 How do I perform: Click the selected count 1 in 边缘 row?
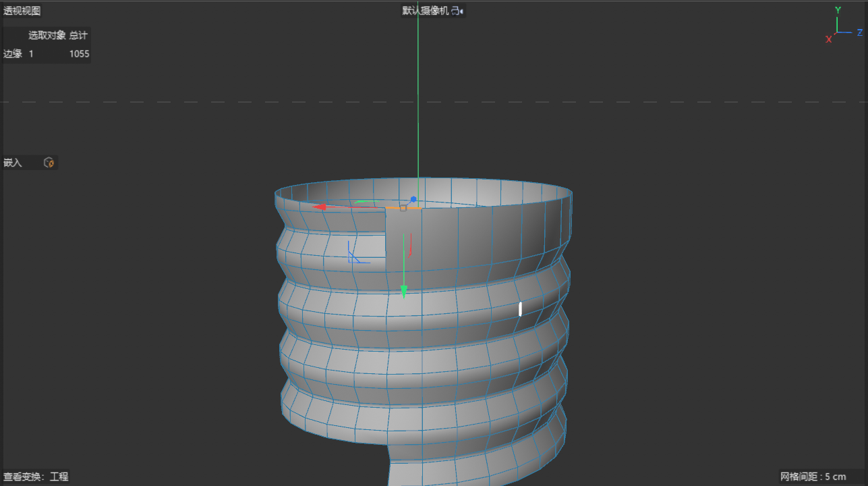coord(31,54)
